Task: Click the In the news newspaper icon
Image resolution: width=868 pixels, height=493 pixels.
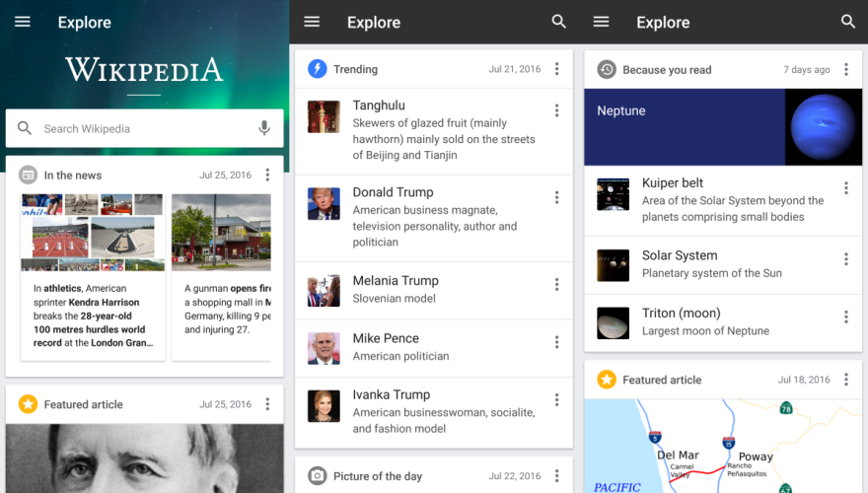Action: pyautogui.click(x=29, y=175)
